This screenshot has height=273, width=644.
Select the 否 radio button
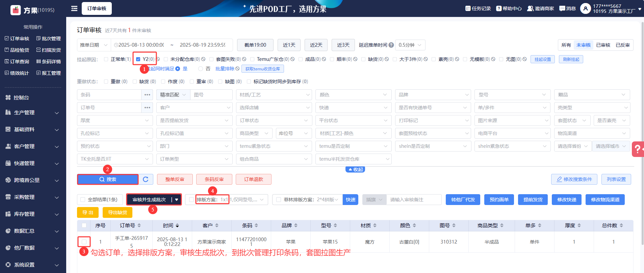(x=201, y=69)
